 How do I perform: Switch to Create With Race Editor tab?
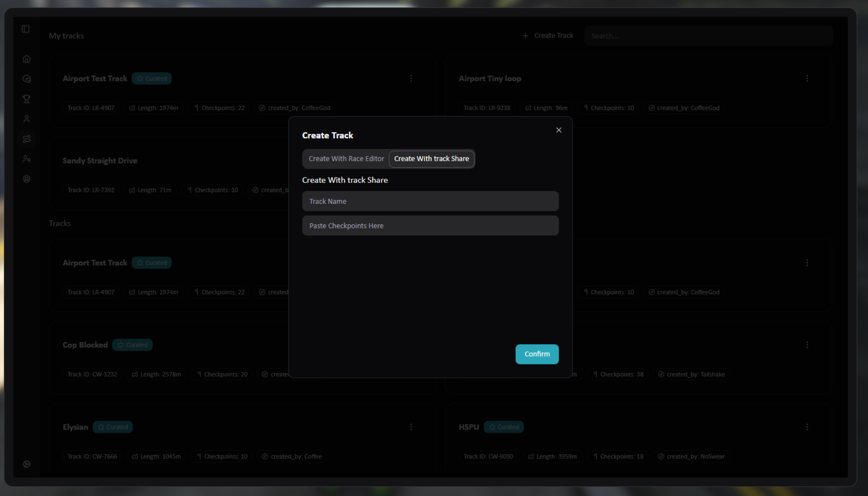point(346,159)
